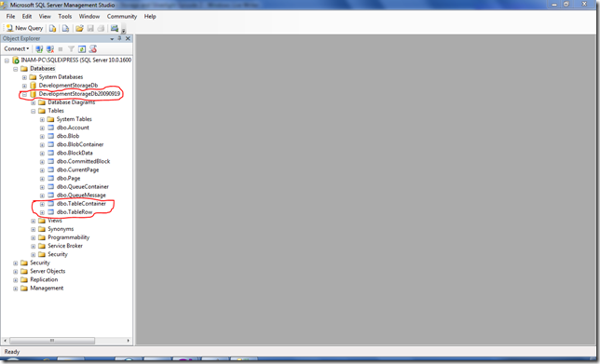Open the Connect dropdown in Object Explorer
Viewport: 600px width, 364px height.
click(x=17, y=48)
